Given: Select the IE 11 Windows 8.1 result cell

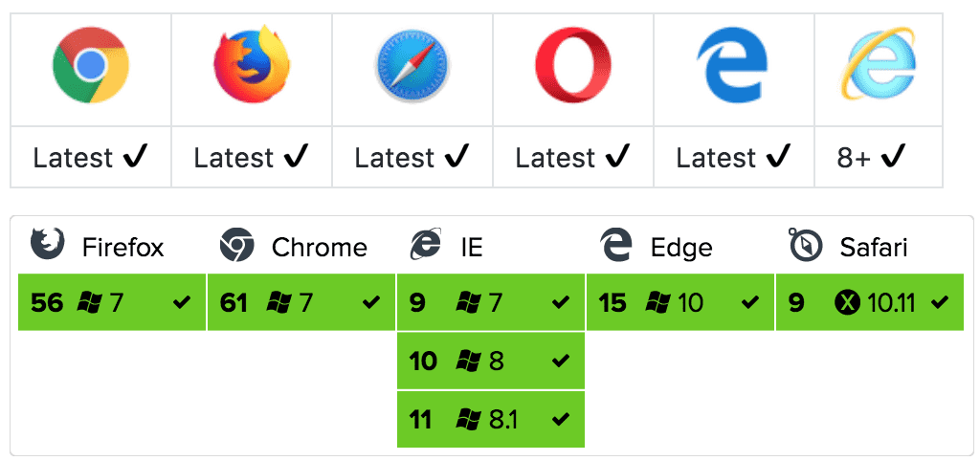Looking at the screenshot, I should point(491,419).
